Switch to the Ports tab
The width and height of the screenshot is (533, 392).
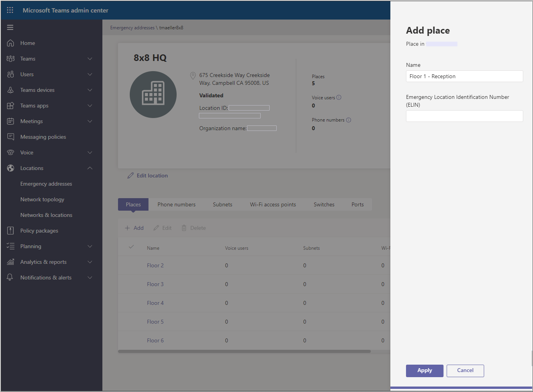pos(358,204)
